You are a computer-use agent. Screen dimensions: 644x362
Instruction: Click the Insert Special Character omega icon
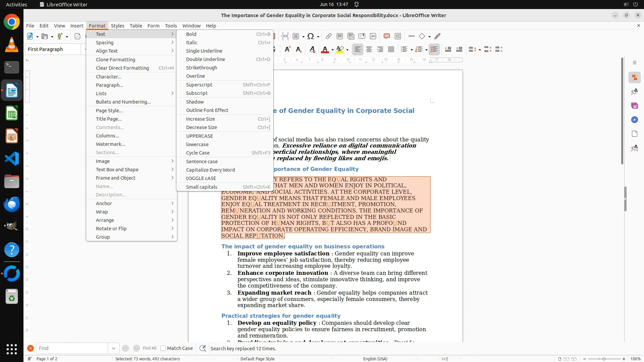(x=311, y=36)
